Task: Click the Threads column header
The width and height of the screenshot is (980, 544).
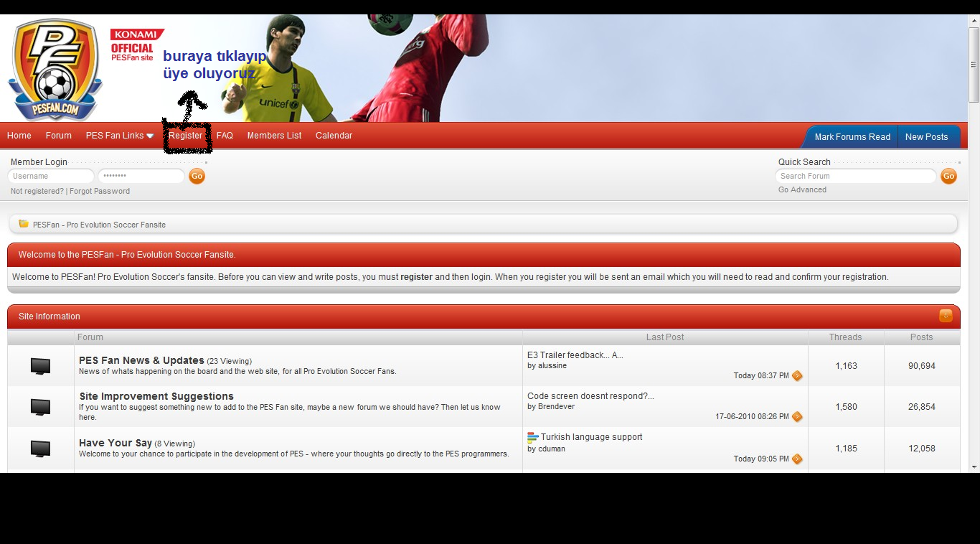Action: point(846,337)
